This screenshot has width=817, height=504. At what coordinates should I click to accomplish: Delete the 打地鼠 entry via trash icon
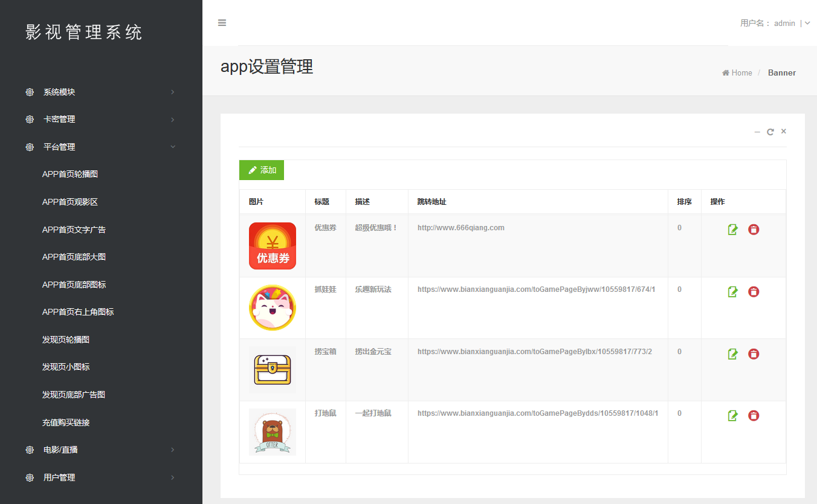754,416
